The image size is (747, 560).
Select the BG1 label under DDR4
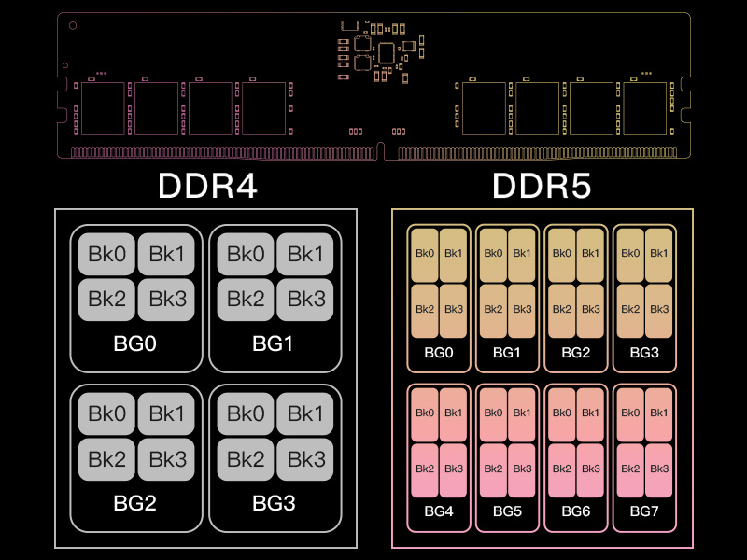tap(273, 343)
